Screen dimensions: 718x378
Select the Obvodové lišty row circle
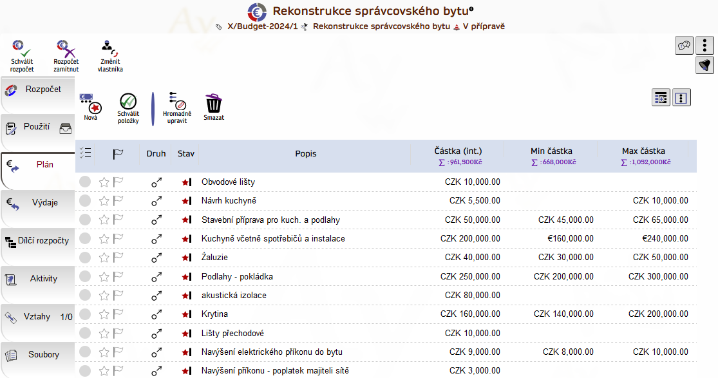click(85, 182)
